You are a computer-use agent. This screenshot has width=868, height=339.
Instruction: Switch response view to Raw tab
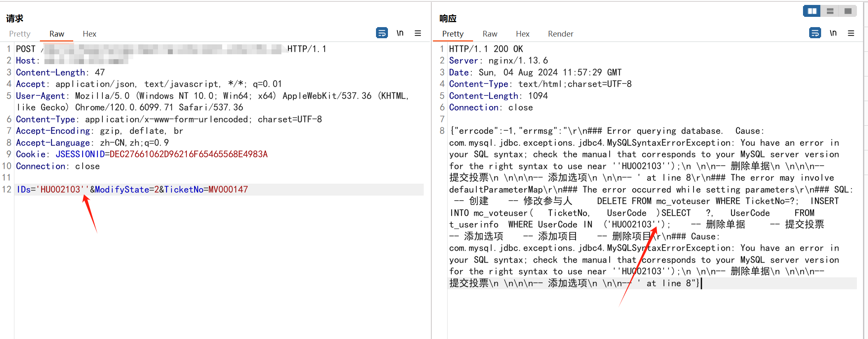pyautogui.click(x=490, y=34)
